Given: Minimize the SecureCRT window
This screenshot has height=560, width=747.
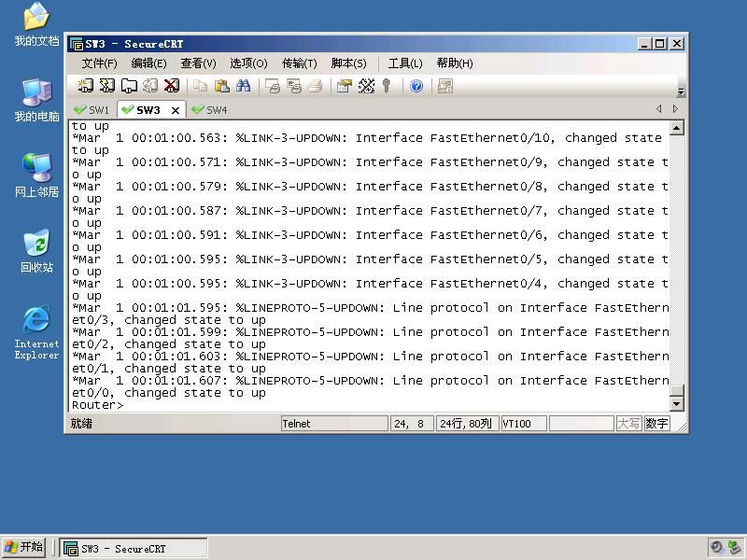Looking at the screenshot, I should click(x=644, y=44).
